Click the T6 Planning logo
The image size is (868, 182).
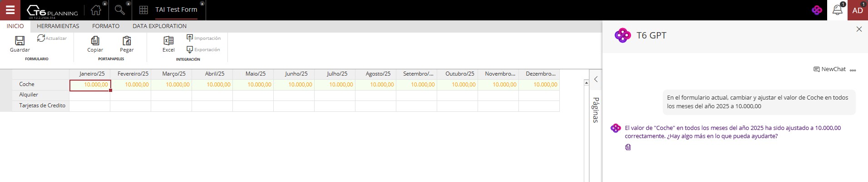pos(52,11)
